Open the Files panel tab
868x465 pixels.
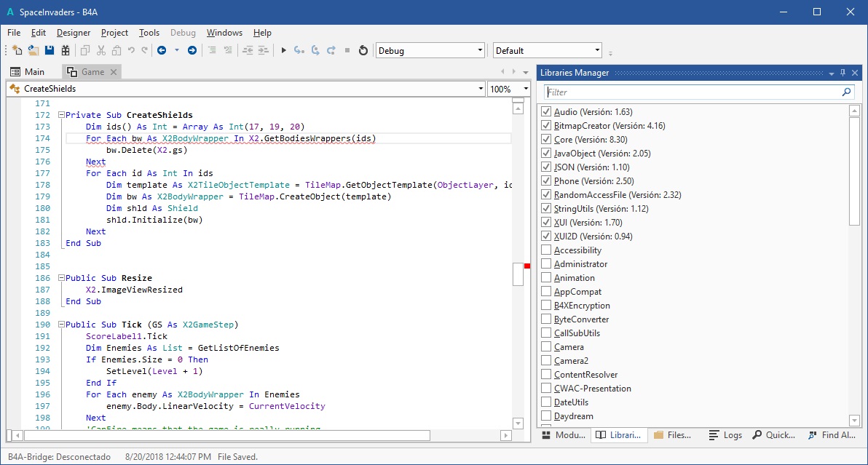coord(672,435)
